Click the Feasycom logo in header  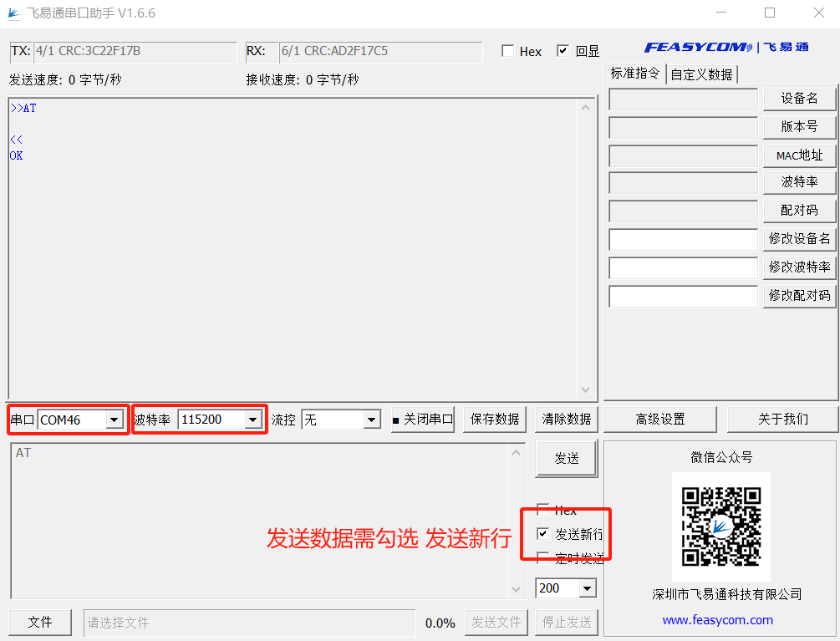coord(725,48)
